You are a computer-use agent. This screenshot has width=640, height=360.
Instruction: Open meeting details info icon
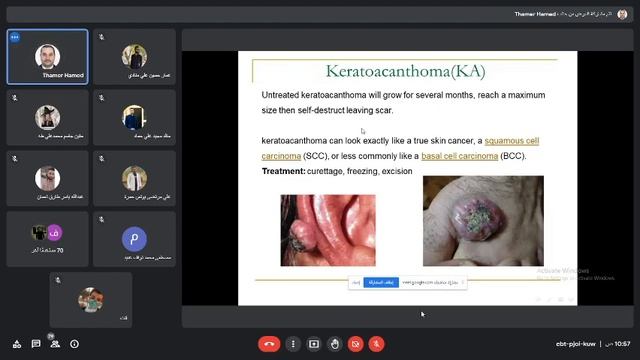pyautogui.click(x=74, y=344)
